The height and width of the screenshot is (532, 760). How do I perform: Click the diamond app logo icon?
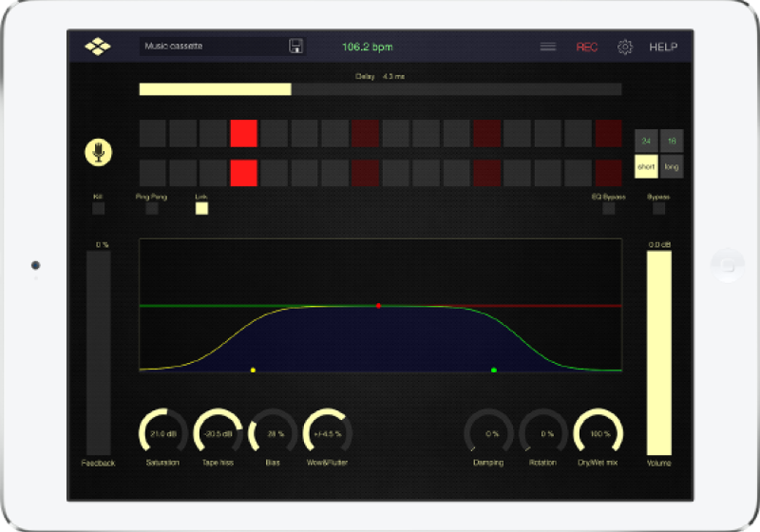tap(98, 47)
